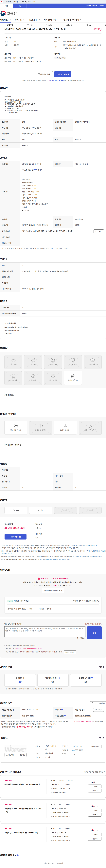The width and height of the screenshot is (106, 868).
Task: Select the 서류 screening step
Action: tap(16, 510)
